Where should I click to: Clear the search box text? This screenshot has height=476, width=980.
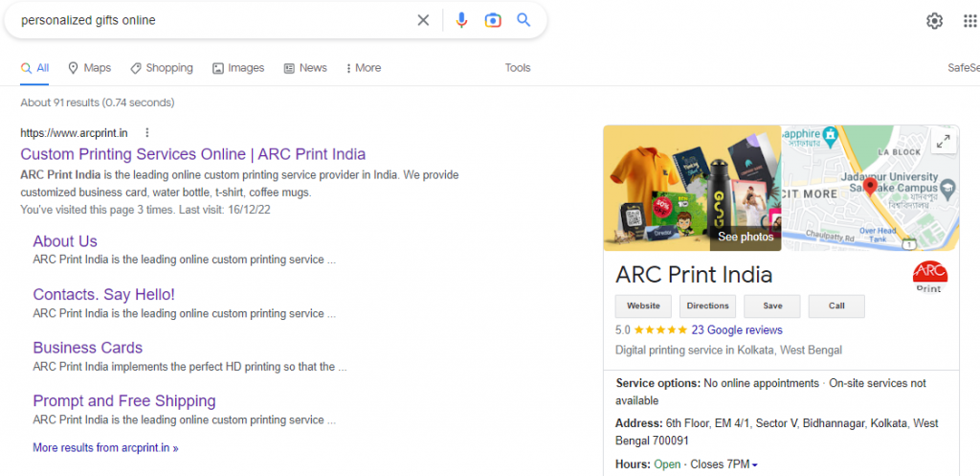point(423,20)
